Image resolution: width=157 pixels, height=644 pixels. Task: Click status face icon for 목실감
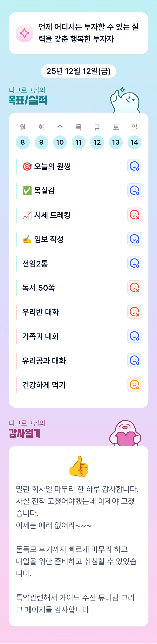[x=134, y=190]
